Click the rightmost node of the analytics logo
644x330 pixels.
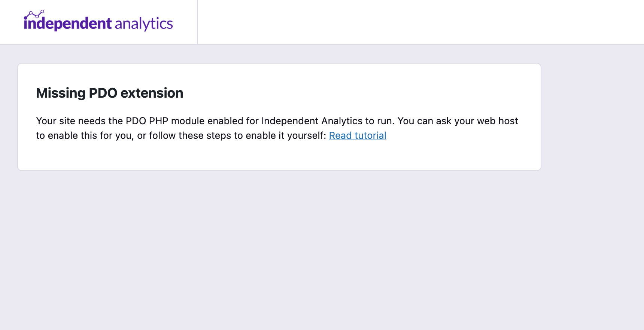(42, 11)
